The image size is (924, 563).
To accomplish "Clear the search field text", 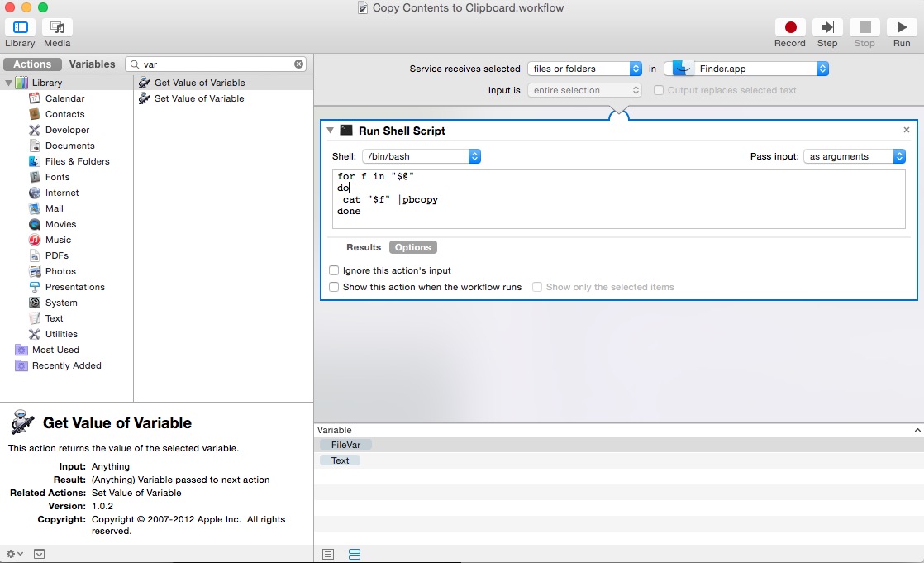I will point(298,64).
